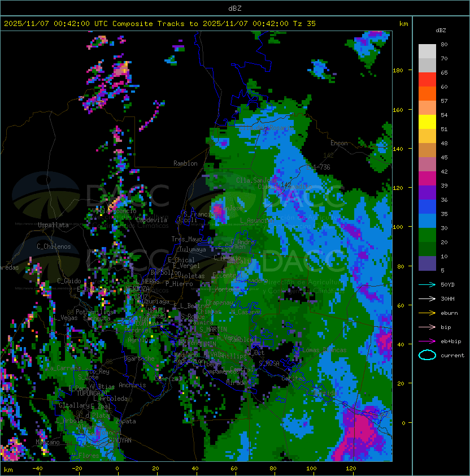Click the 'Tres_Mayo' map label
The width and height of the screenshot is (470, 476).
[x=186, y=239]
